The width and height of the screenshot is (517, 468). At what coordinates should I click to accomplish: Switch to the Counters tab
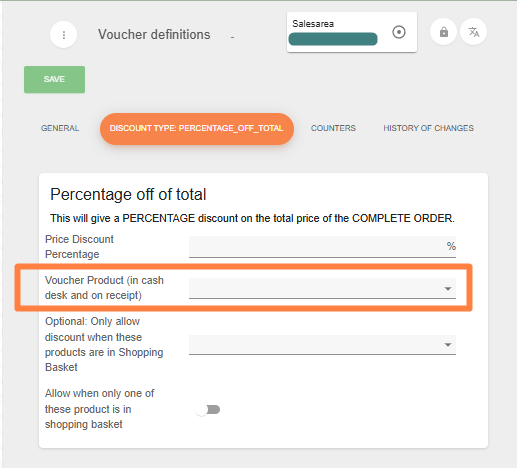(333, 128)
